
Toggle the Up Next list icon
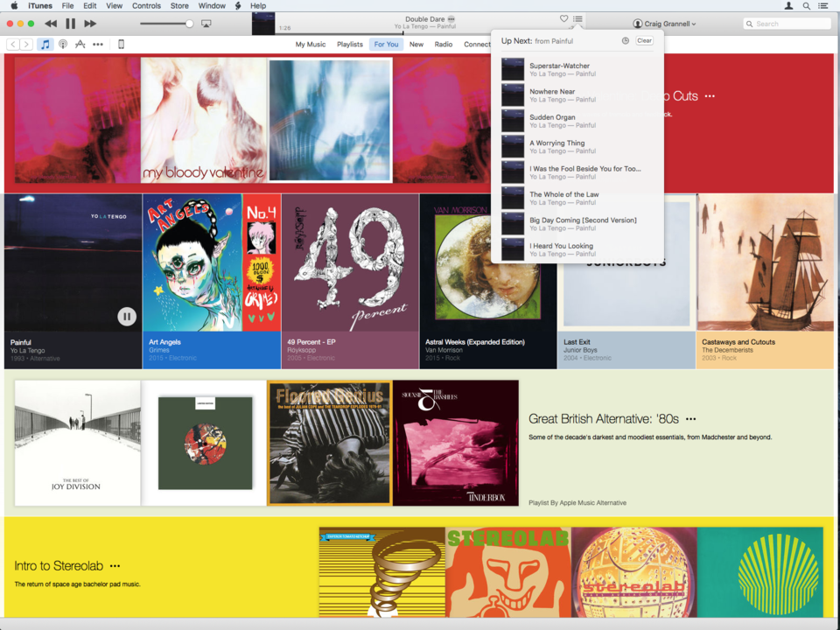click(x=577, y=18)
